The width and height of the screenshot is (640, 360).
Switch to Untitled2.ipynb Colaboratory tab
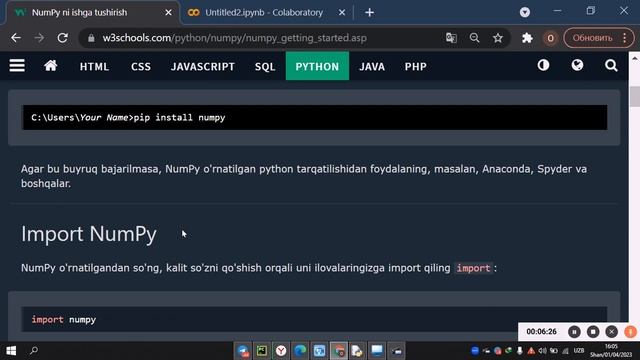click(x=263, y=13)
